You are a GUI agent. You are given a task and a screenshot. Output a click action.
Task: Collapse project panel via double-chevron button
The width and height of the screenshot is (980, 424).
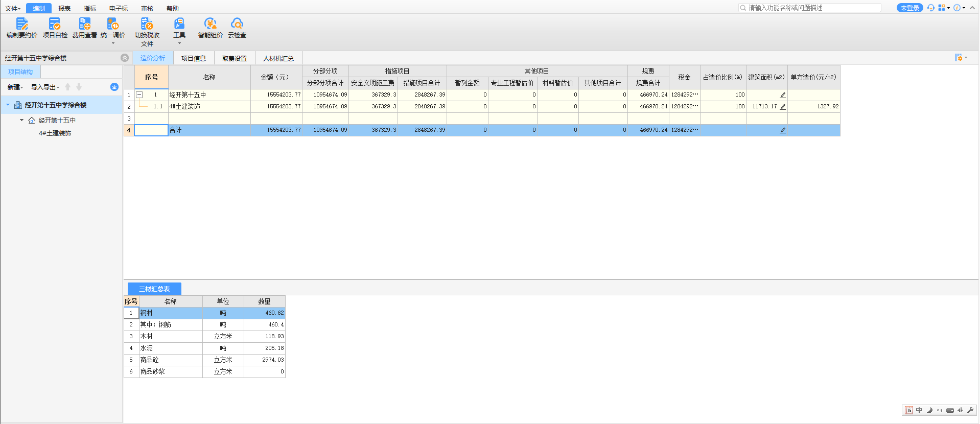coord(125,58)
